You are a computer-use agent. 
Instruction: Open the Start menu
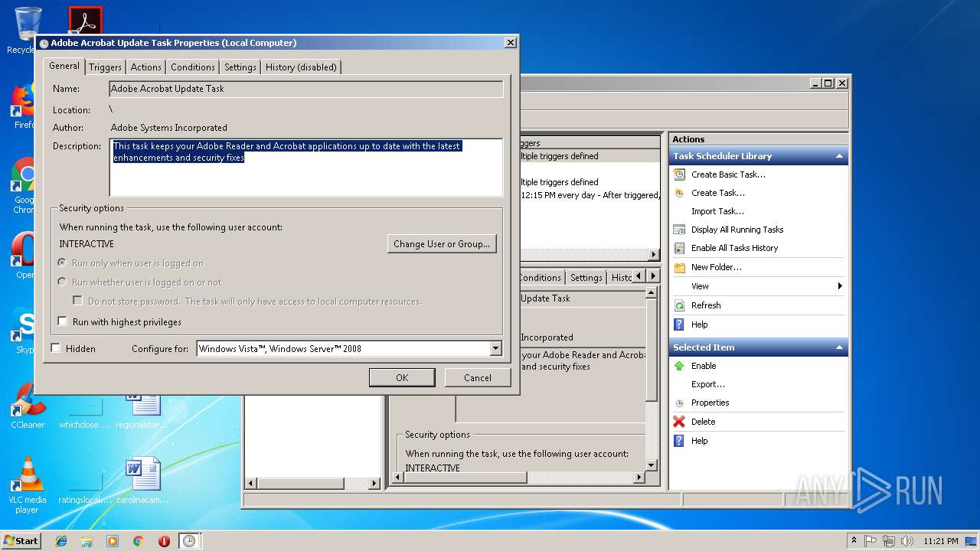[x=21, y=541]
